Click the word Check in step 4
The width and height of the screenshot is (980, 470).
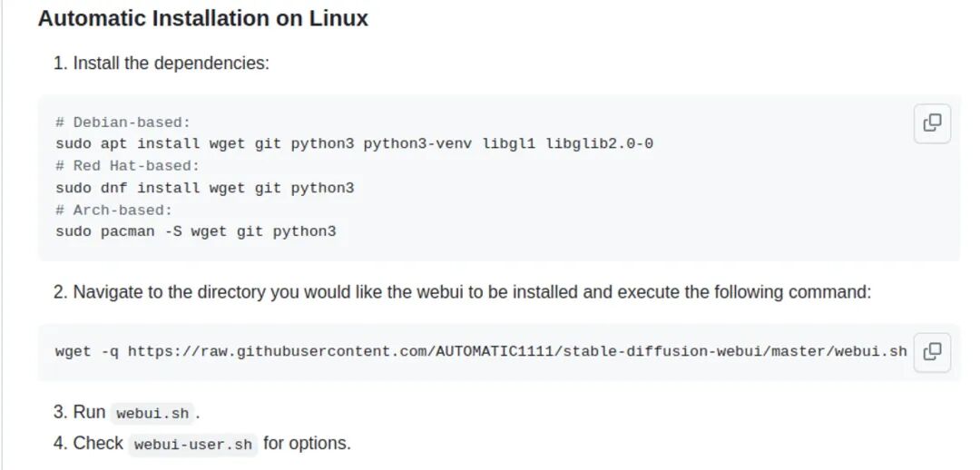point(98,444)
